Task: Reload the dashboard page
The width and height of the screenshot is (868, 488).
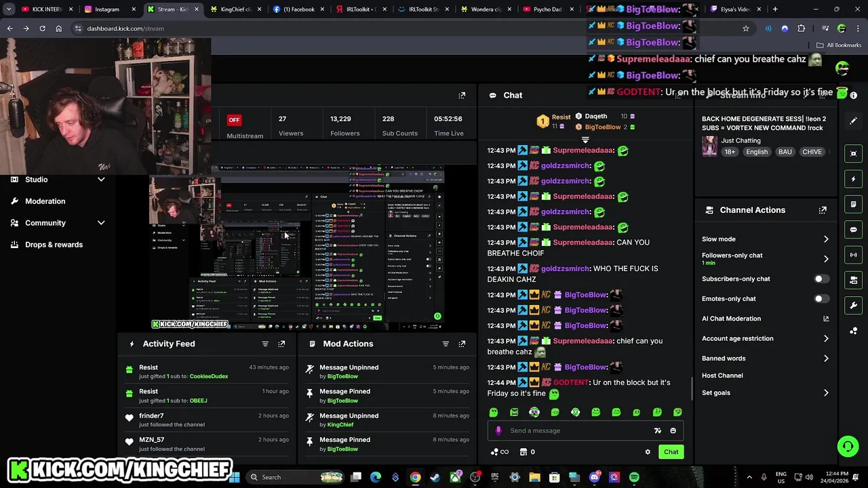Action: pyautogui.click(x=42, y=28)
